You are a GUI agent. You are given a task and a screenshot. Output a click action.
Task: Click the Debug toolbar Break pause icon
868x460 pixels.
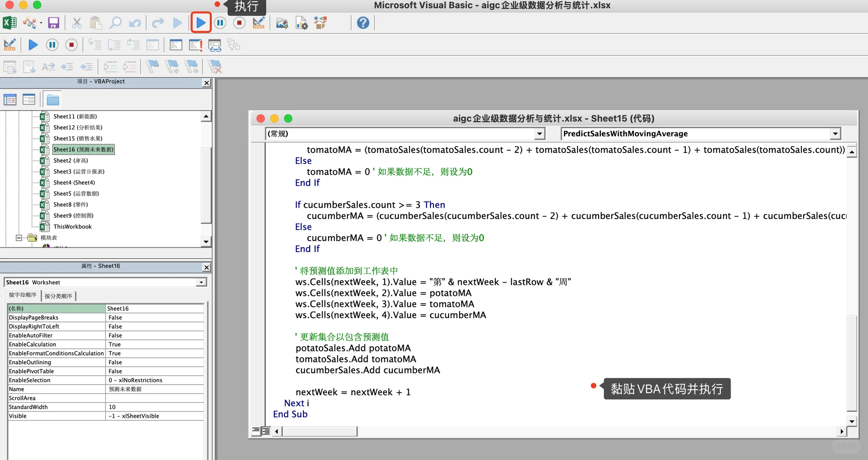click(x=52, y=45)
